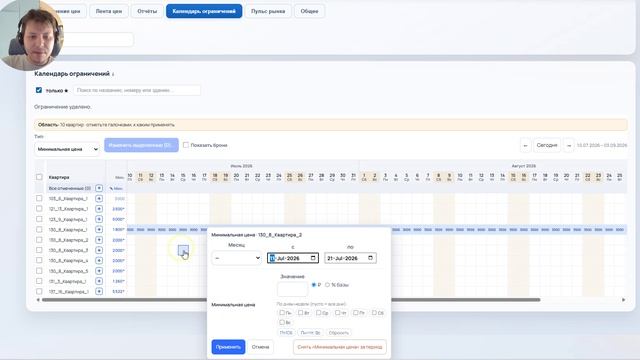Click the pencil 'Мин.' edit icon in marked row
The height and width of the screenshot is (360, 640).
(x=116, y=189)
